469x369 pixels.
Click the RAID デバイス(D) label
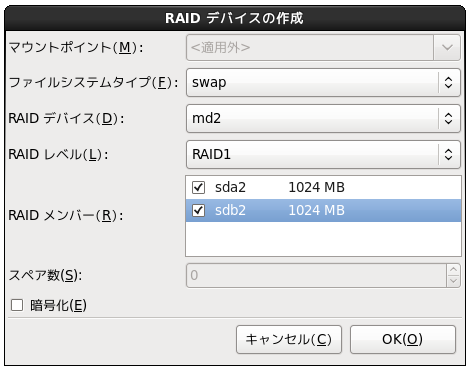coord(66,118)
